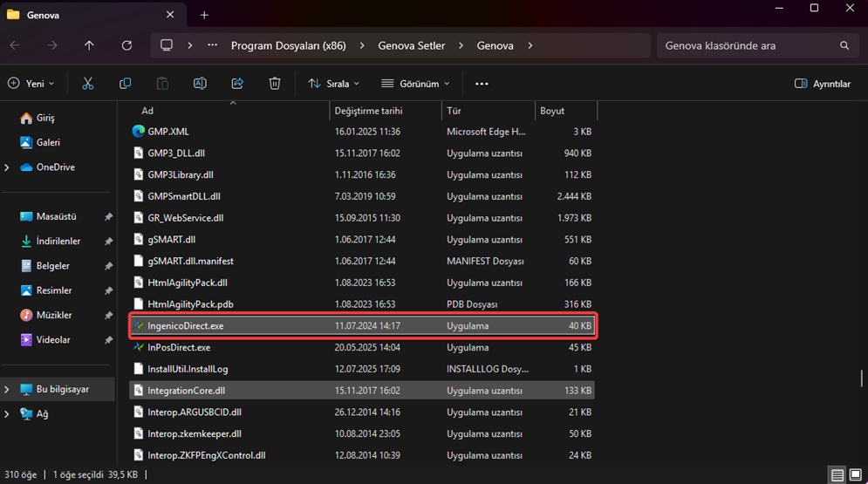Image resolution: width=868 pixels, height=484 pixels.
Task: Select gSMART.dll.manifest file
Action: (362, 261)
